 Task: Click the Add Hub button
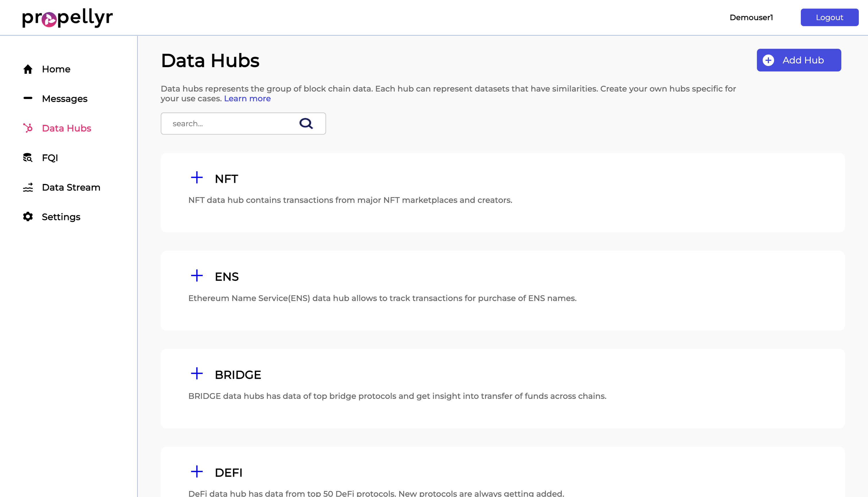(x=799, y=60)
